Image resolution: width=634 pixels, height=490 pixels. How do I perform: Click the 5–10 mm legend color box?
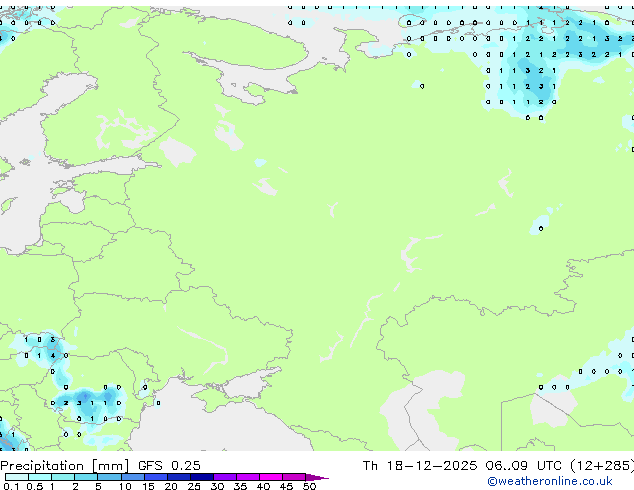109,477
